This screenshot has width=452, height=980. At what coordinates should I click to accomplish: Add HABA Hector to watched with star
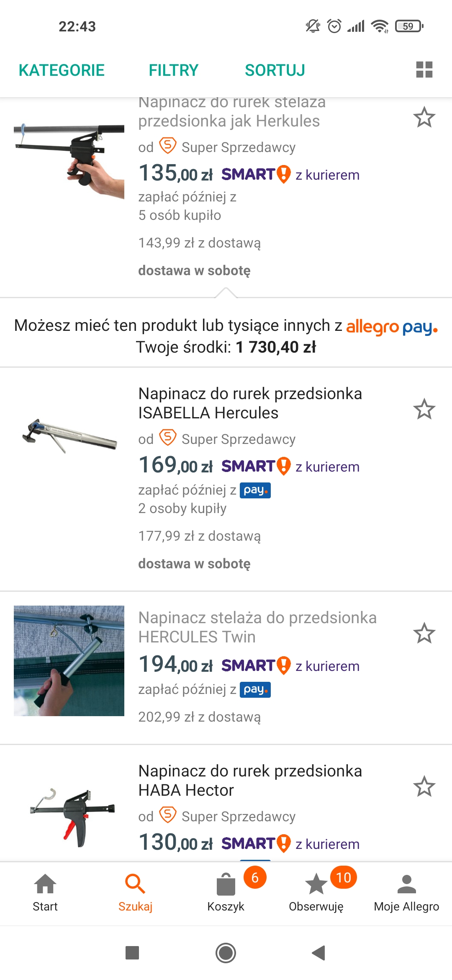coord(424,787)
